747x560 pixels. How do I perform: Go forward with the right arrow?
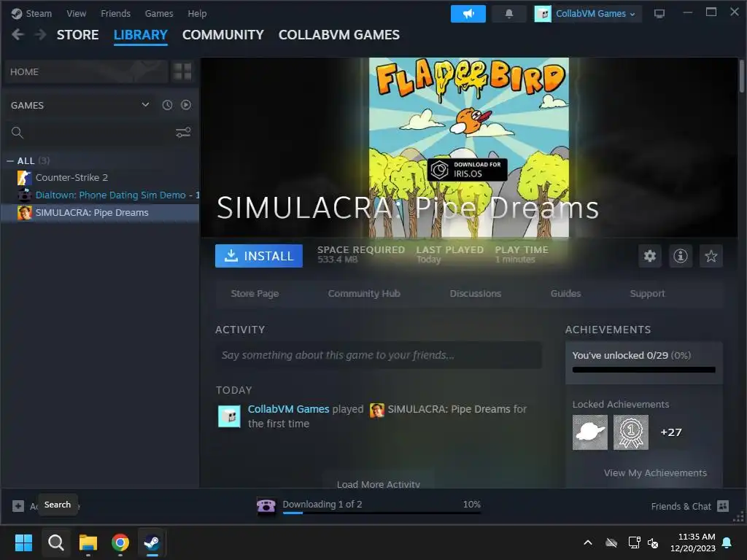(41, 34)
